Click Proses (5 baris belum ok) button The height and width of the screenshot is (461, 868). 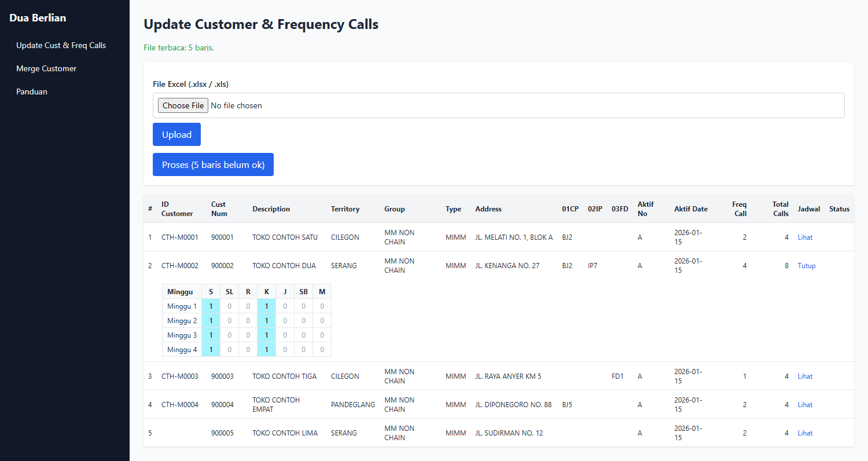coord(213,164)
